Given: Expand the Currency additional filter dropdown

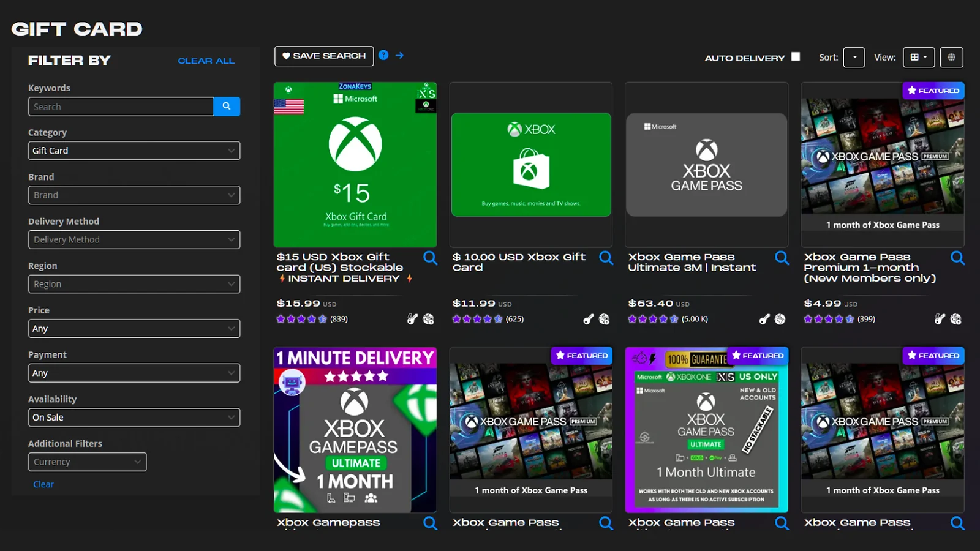Looking at the screenshot, I should click(x=88, y=462).
